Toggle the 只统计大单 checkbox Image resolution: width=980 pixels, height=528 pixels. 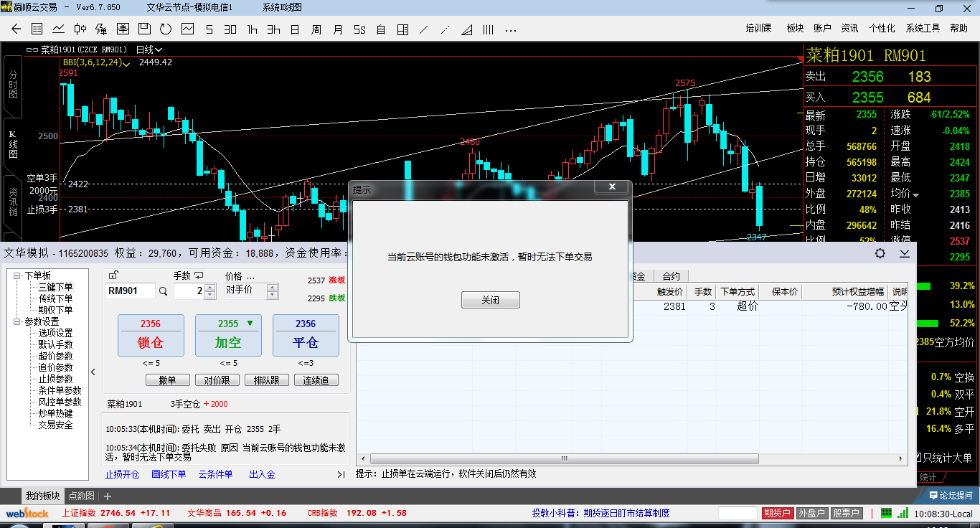917,457
